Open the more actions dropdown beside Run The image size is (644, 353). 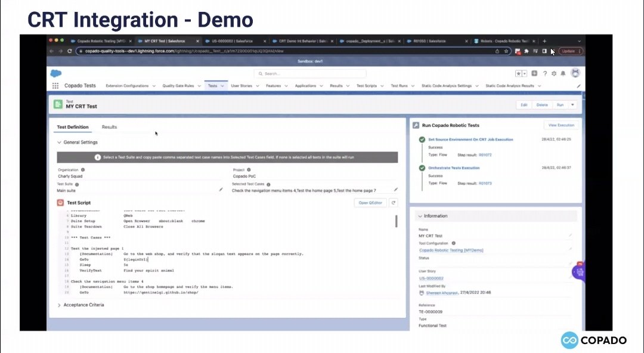coord(572,105)
